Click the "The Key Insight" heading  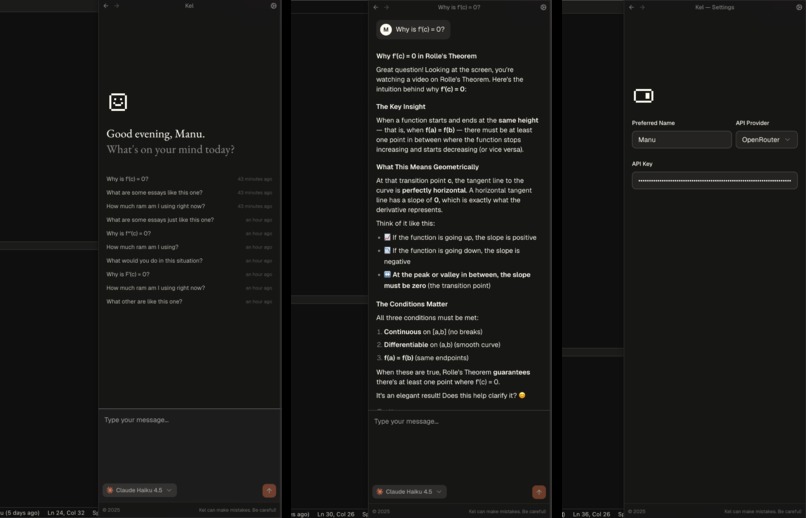[400, 106]
